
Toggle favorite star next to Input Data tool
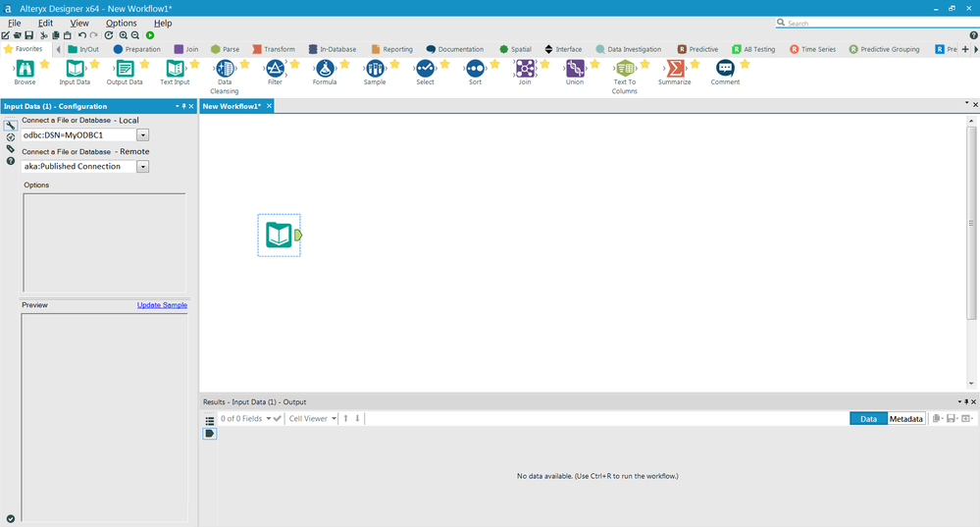coord(94,64)
